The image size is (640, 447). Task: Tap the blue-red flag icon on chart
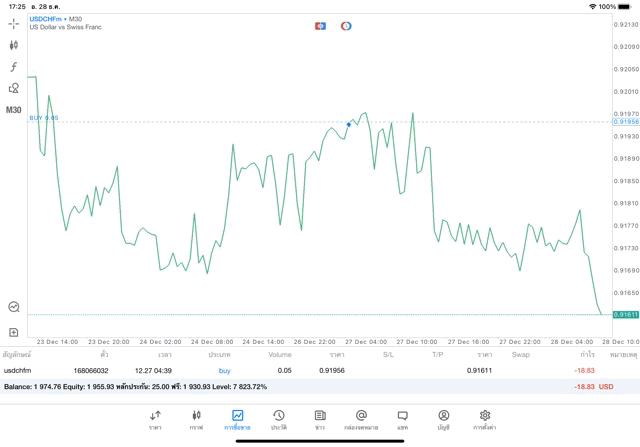click(320, 25)
